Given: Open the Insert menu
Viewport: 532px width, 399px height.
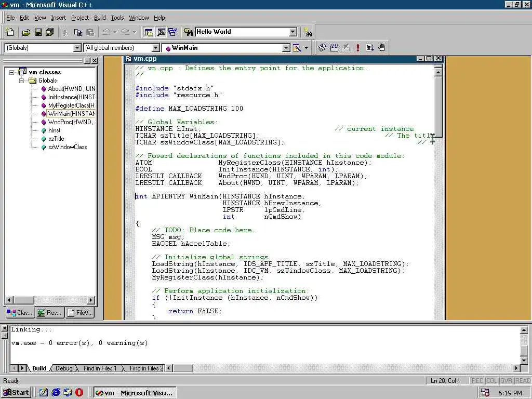Looking at the screenshot, I should 58,18.
